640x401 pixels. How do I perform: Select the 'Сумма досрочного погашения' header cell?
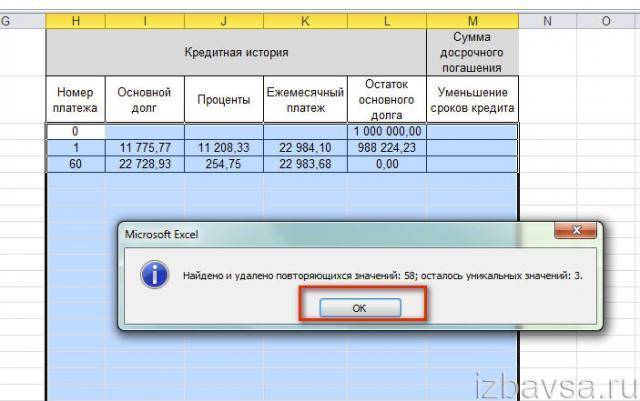pyautogui.click(x=472, y=51)
